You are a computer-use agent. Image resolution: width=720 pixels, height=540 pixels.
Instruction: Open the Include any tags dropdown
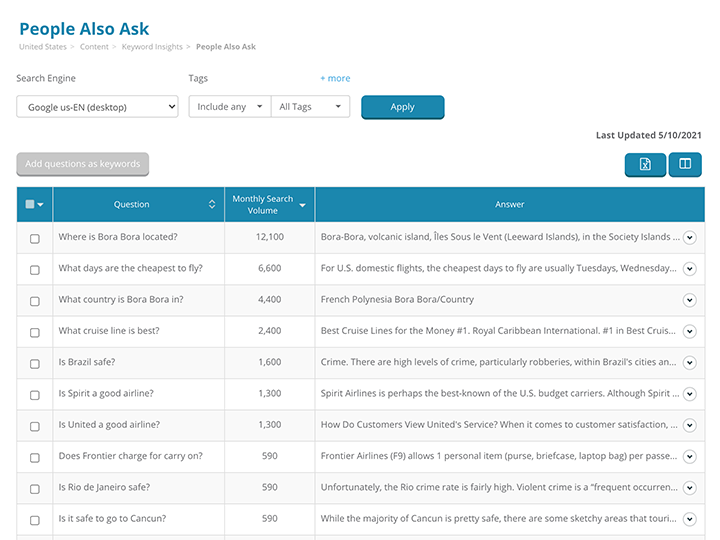coord(230,107)
